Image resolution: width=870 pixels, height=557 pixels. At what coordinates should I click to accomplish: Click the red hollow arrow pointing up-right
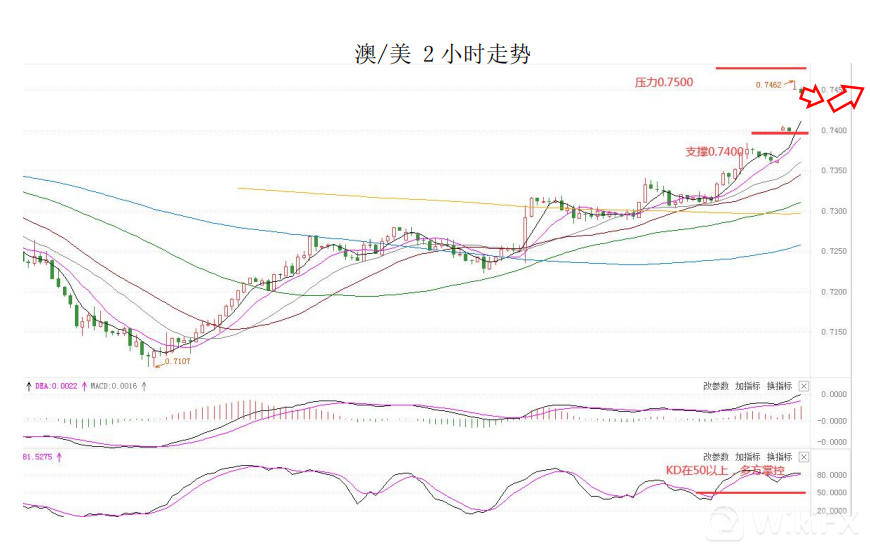pyautogui.click(x=847, y=94)
